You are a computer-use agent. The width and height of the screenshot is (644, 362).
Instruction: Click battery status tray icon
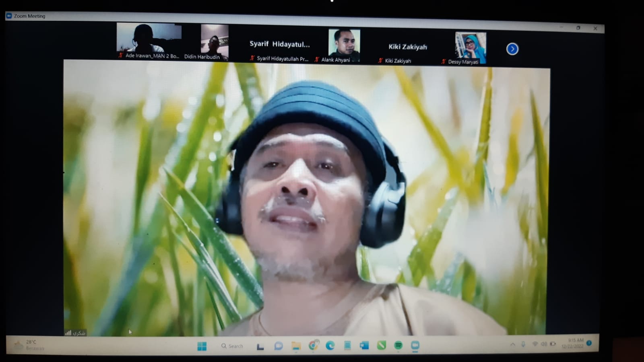553,344
